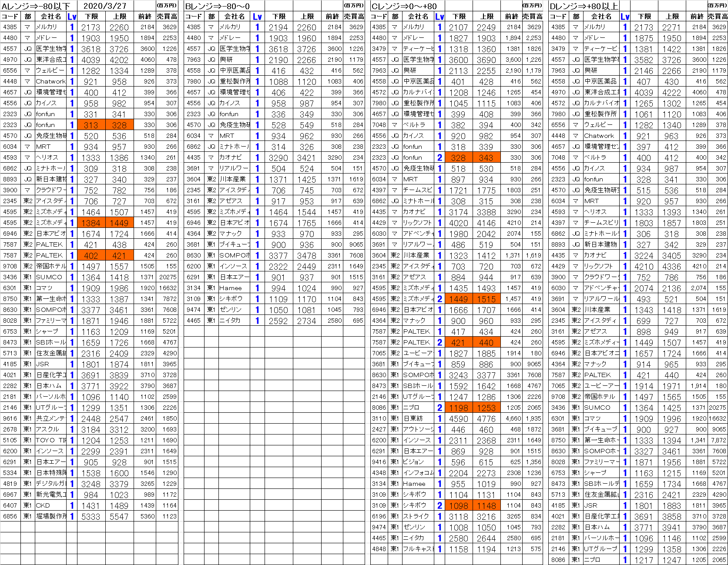Screen dimensions: 728x565
Task: Select the orange highlighted cell '1148'
Action: (x=486, y=505)
